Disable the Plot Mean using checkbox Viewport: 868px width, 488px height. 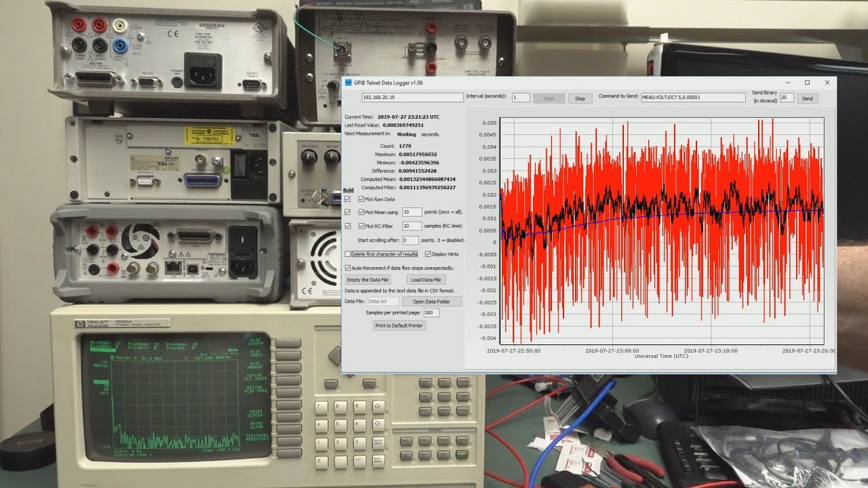360,213
